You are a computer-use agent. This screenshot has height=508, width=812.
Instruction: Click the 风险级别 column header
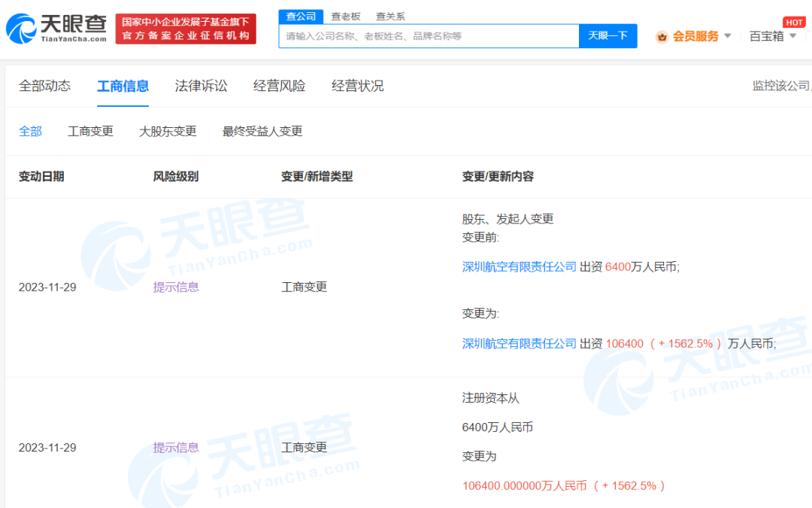(x=175, y=177)
